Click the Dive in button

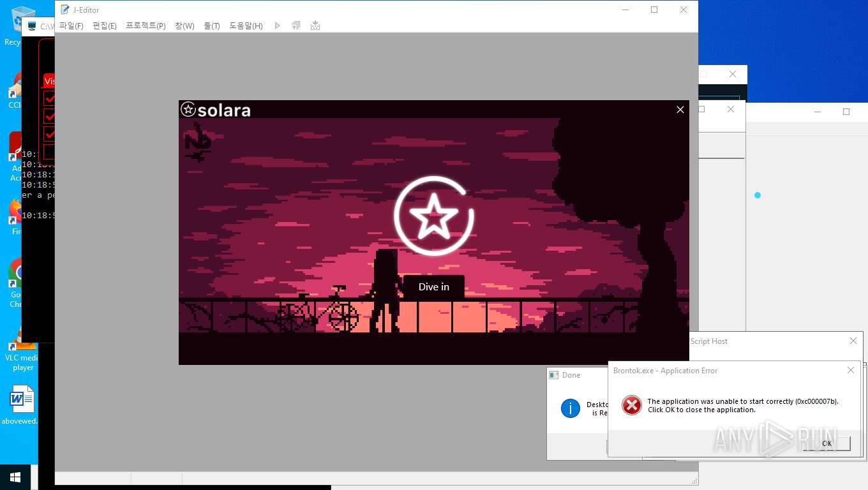tap(434, 287)
